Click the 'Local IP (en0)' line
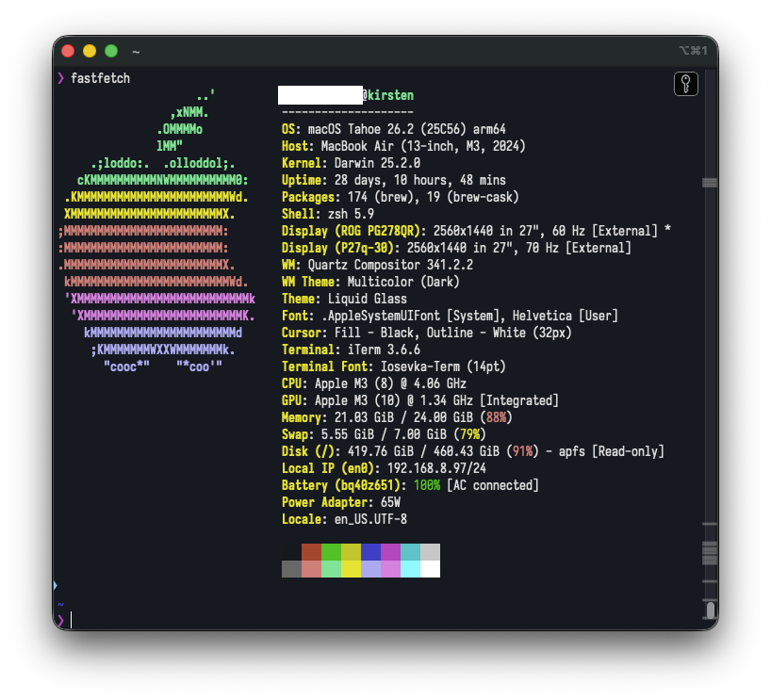 (x=384, y=468)
